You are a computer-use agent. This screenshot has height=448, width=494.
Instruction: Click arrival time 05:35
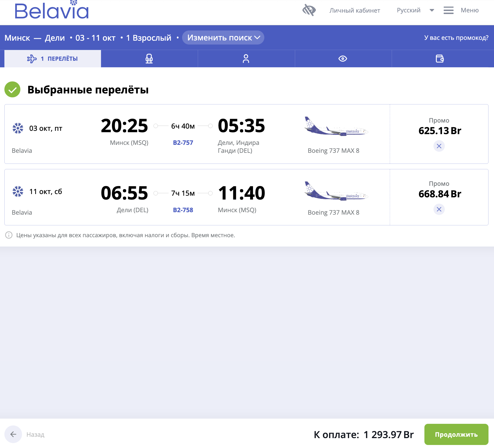tap(241, 126)
